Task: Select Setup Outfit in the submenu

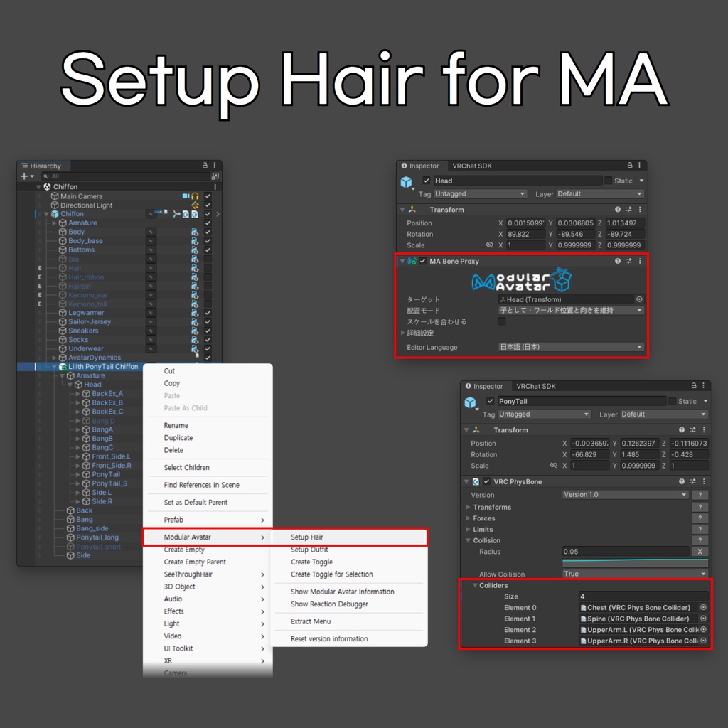Action: pos(309,550)
